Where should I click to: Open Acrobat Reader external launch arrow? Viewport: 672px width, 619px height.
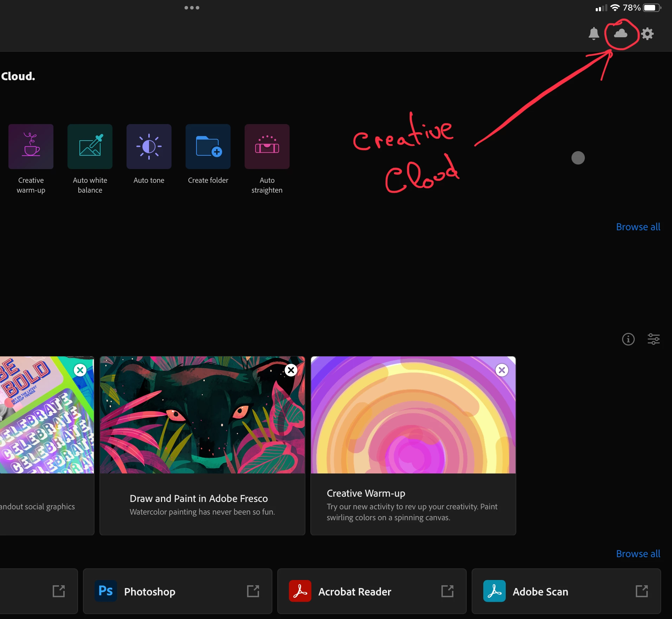coord(447,591)
